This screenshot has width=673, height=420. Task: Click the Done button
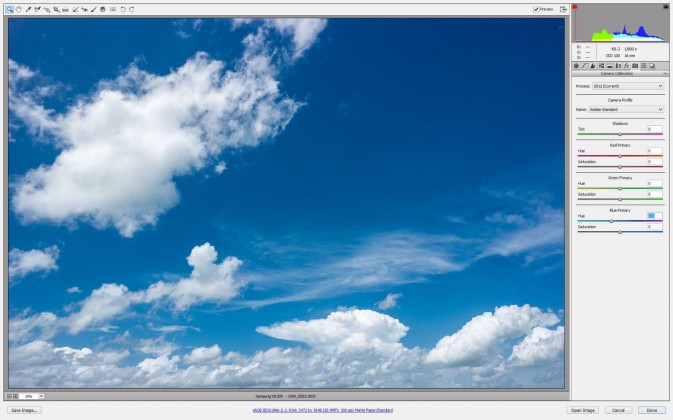(652, 411)
